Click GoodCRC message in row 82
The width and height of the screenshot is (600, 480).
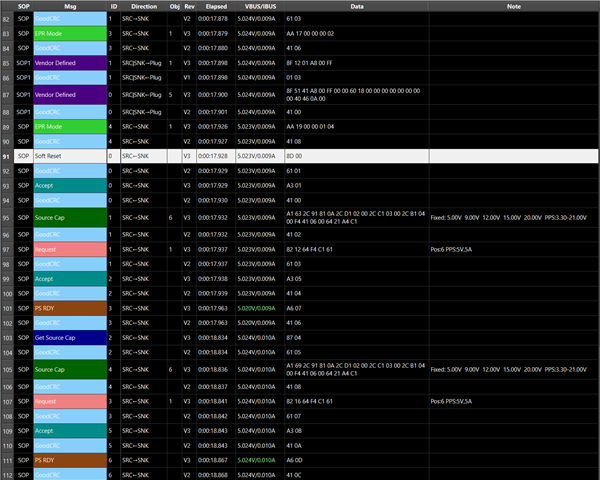70,19
